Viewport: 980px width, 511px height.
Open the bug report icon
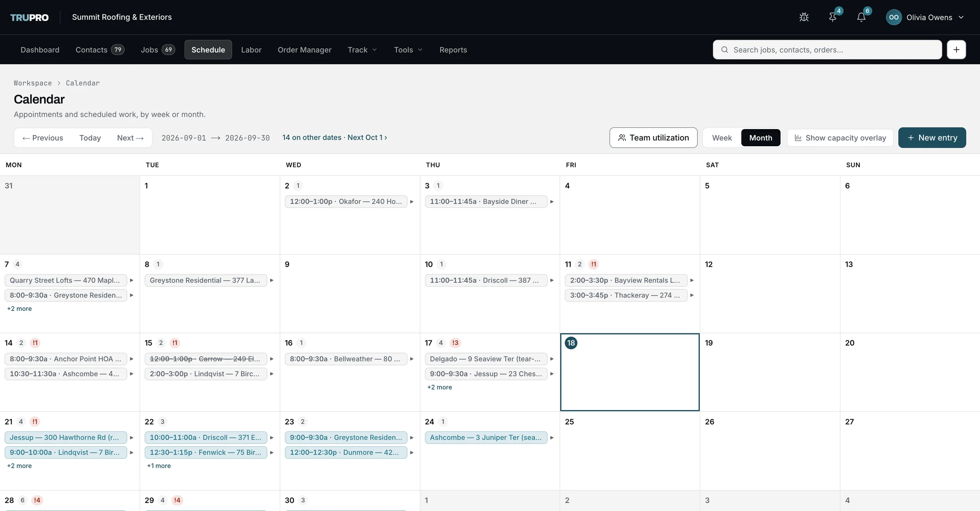[x=804, y=17]
